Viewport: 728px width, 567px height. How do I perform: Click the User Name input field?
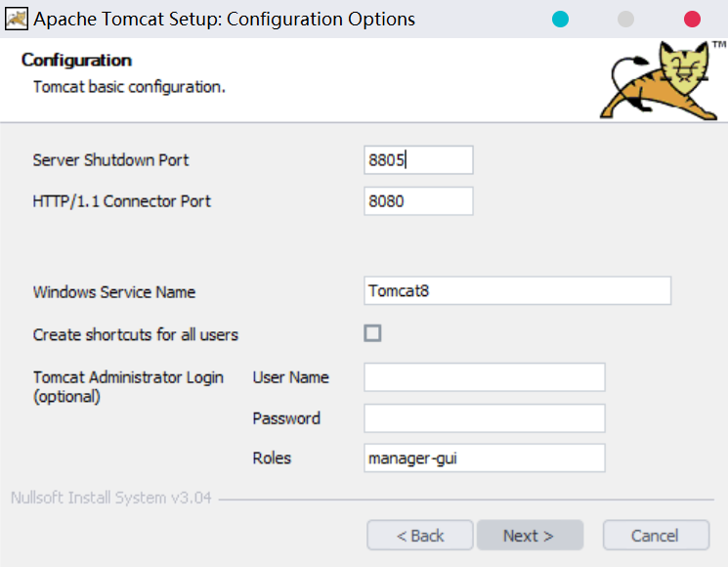485,377
